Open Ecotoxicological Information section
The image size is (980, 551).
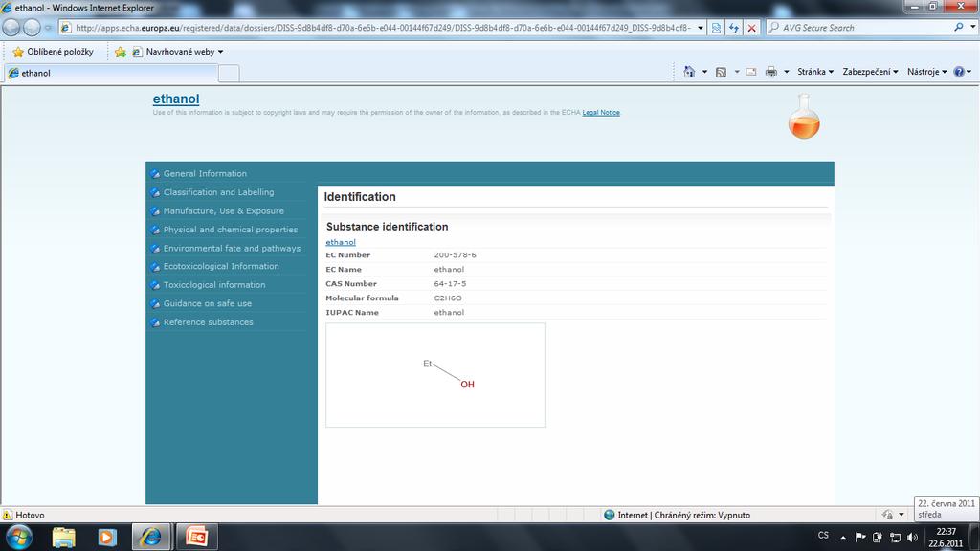pyautogui.click(x=221, y=266)
